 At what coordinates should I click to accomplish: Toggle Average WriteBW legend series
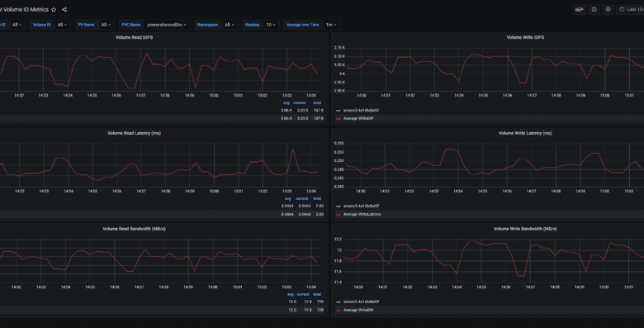[x=358, y=310]
